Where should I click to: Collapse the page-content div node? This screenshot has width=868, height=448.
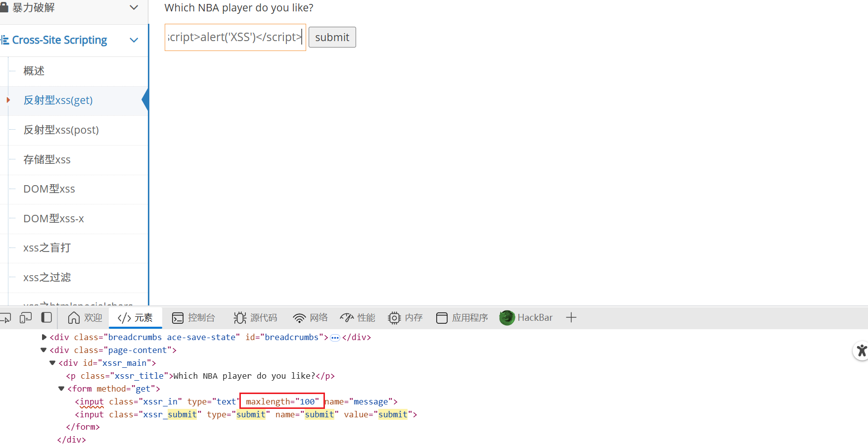pos(44,350)
